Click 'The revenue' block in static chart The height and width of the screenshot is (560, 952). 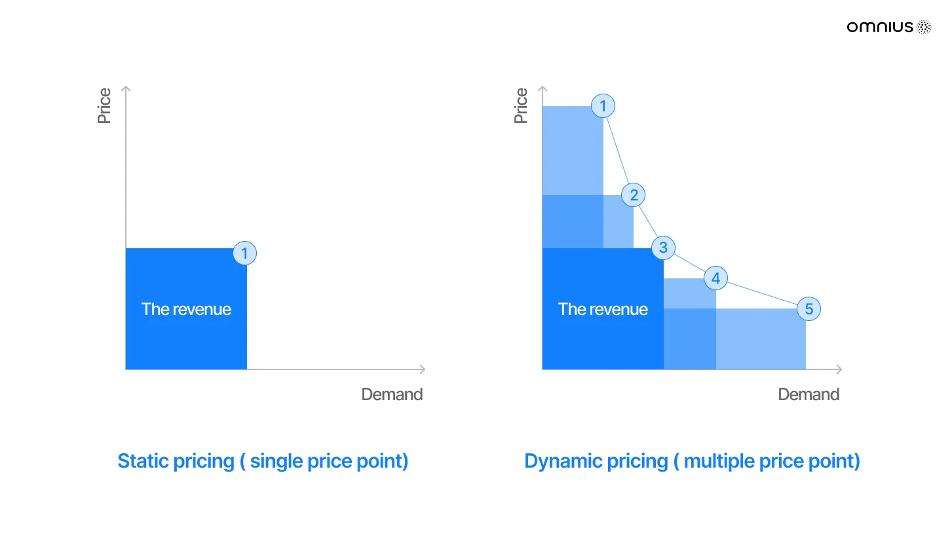[186, 309]
